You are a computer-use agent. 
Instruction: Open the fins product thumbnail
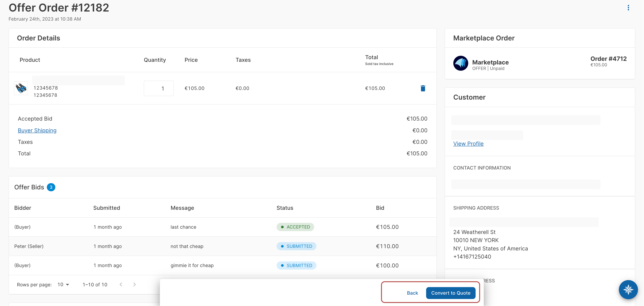(21, 88)
